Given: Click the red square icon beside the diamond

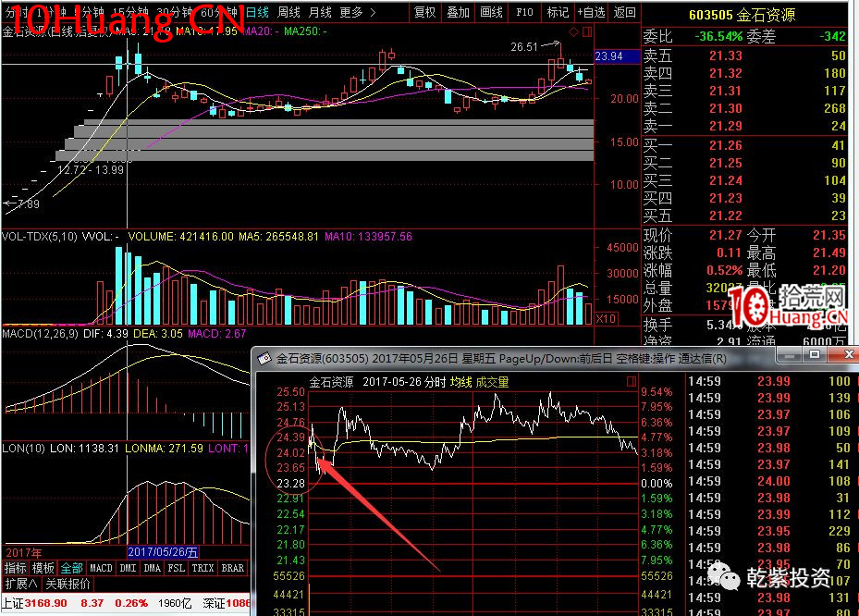Looking at the screenshot, I should (587, 31).
